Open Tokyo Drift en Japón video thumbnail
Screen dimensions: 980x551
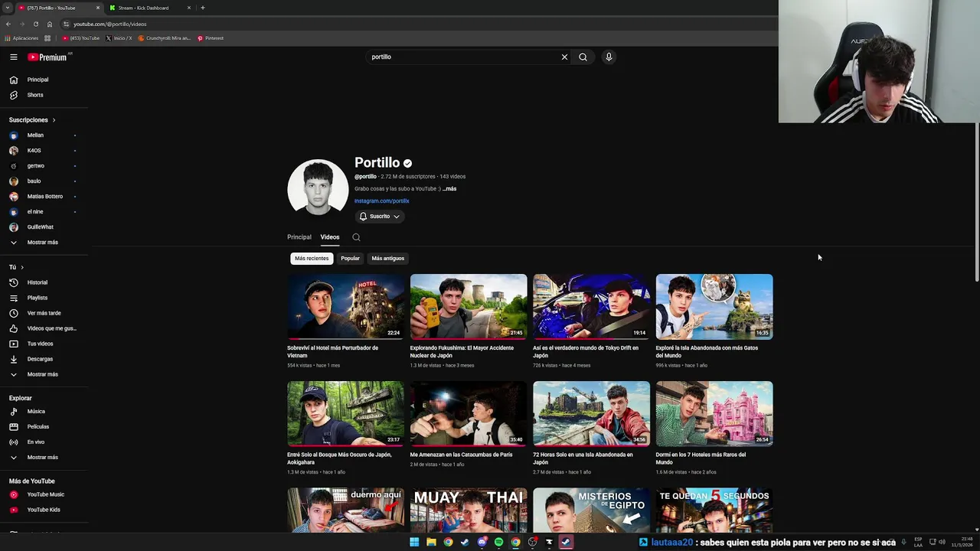point(591,306)
